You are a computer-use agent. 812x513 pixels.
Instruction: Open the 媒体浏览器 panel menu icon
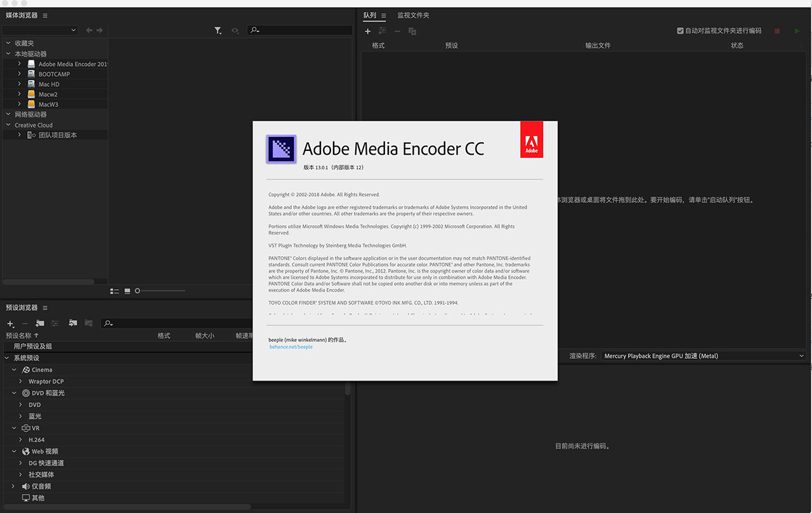44,15
